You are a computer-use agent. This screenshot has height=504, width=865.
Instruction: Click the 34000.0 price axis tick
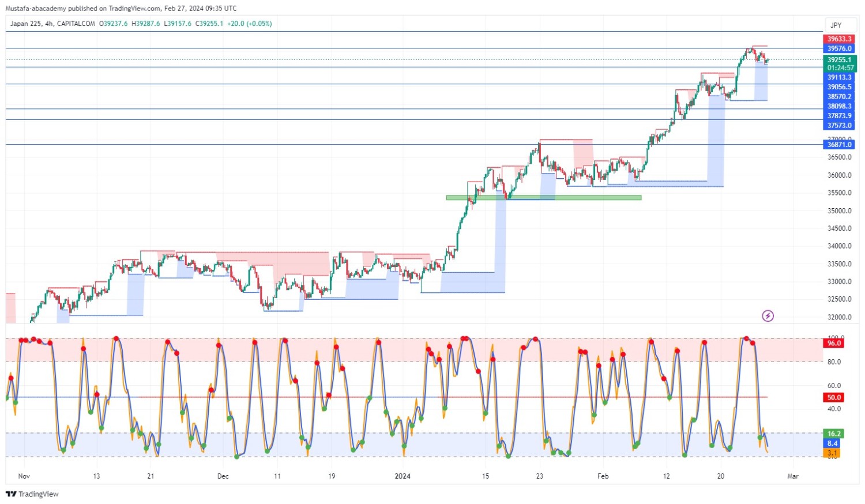[x=839, y=246]
